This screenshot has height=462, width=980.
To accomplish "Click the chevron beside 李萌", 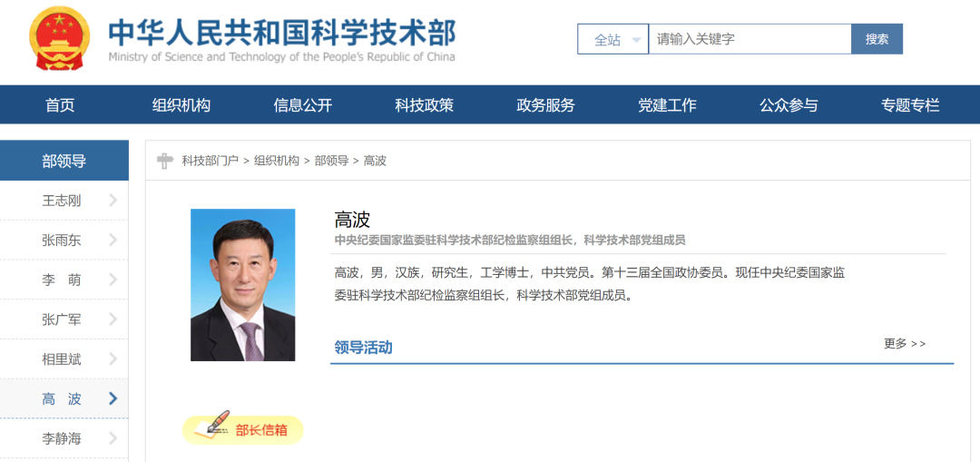I will (x=113, y=280).
